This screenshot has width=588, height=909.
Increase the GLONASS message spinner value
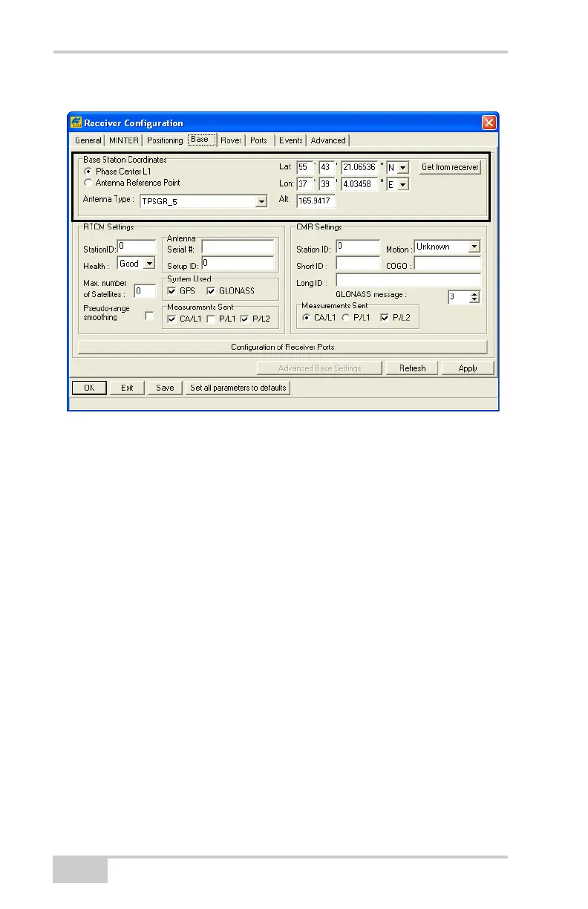(475, 293)
